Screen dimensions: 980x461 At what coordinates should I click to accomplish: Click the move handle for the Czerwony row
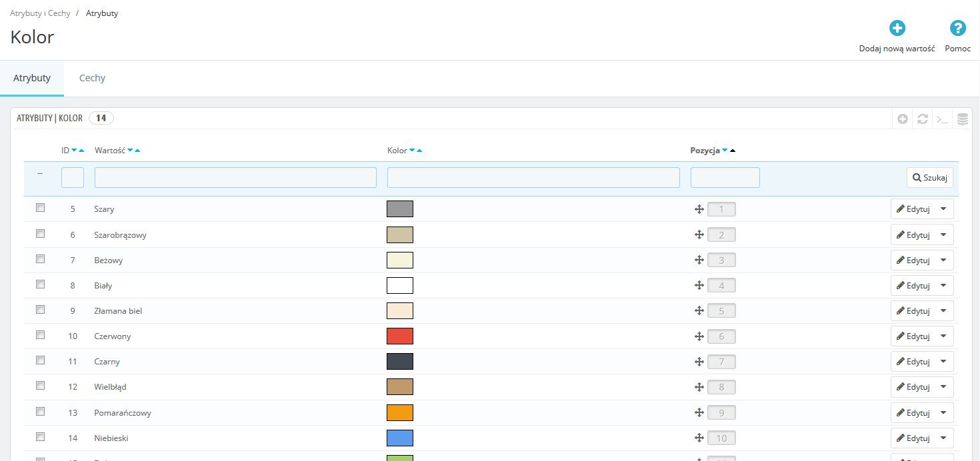pos(699,336)
